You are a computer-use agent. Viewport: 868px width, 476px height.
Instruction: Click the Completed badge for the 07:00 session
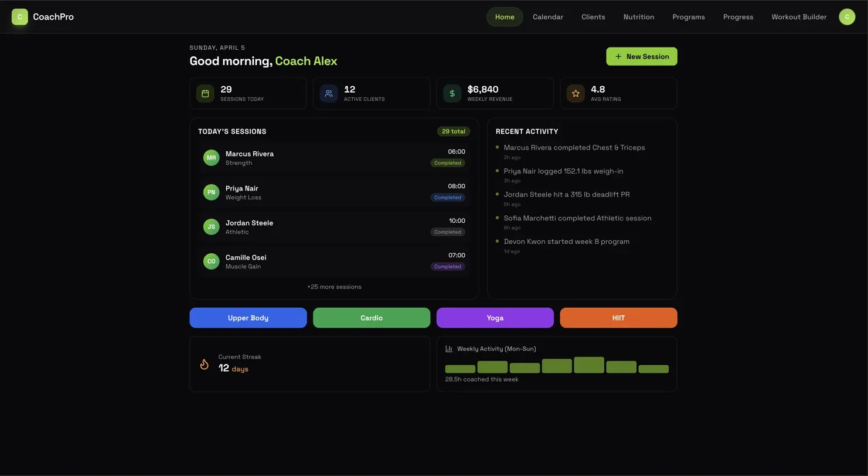(x=448, y=267)
